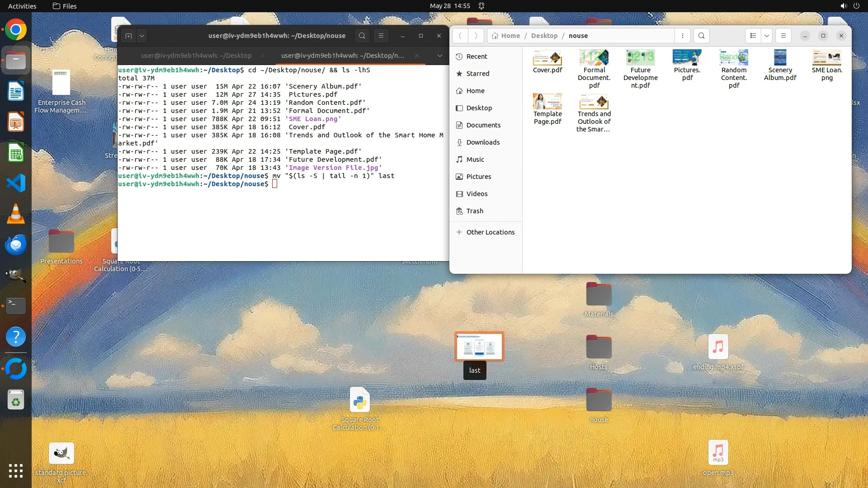Select Downloads in Files sidebar
Viewport: 868px width, 488px height.
[x=483, y=142]
